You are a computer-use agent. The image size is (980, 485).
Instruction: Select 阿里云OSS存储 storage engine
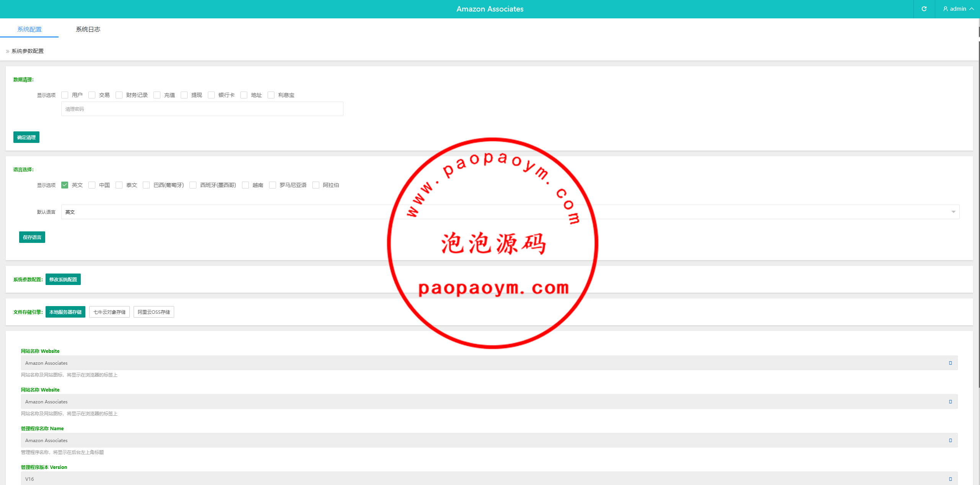click(x=154, y=312)
